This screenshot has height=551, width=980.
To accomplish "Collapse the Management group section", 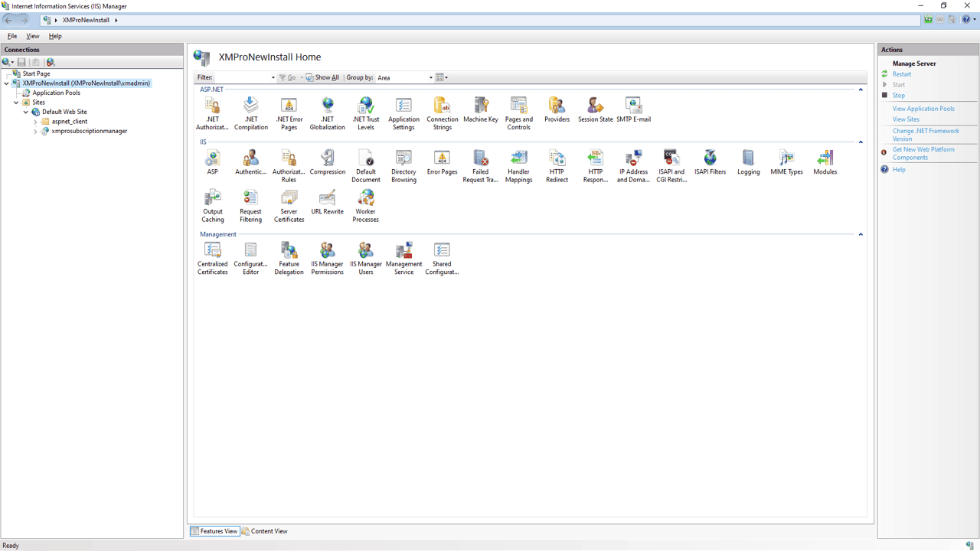I will [x=861, y=234].
